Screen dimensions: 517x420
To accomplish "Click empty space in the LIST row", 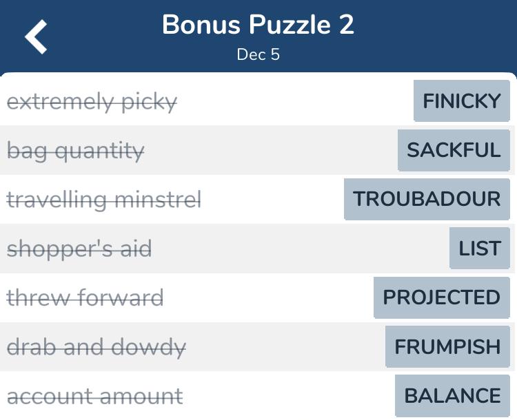I will (x=296, y=248).
